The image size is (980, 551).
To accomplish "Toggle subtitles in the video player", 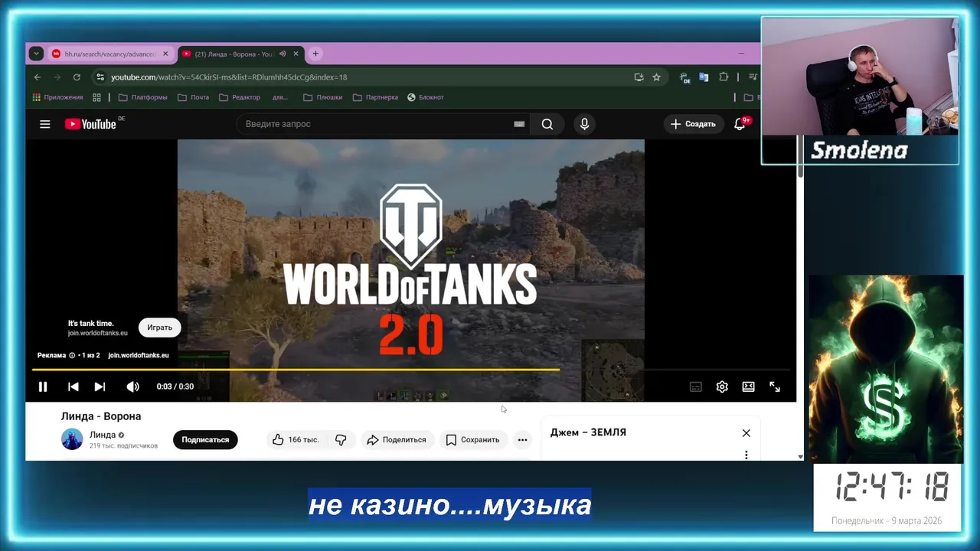I will (x=695, y=387).
